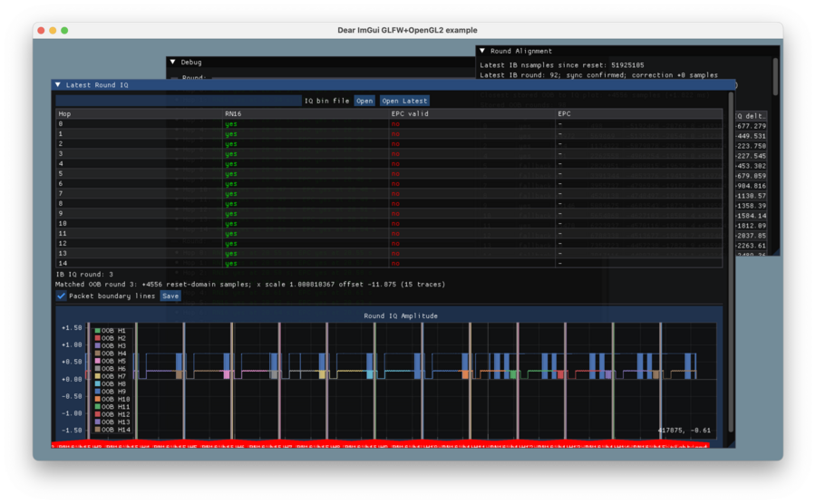Toggle OOB H4 legend entry
This screenshot has width=816, height=504.
pyautogui.click(x=110, y=354)
